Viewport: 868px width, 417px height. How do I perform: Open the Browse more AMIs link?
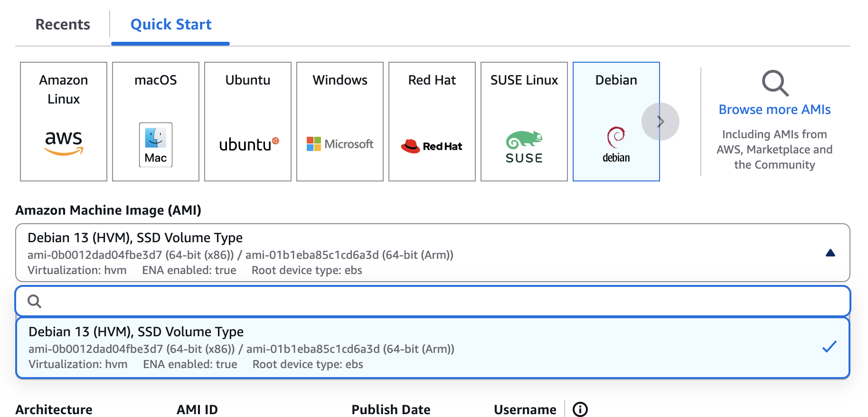pos(774,109)
